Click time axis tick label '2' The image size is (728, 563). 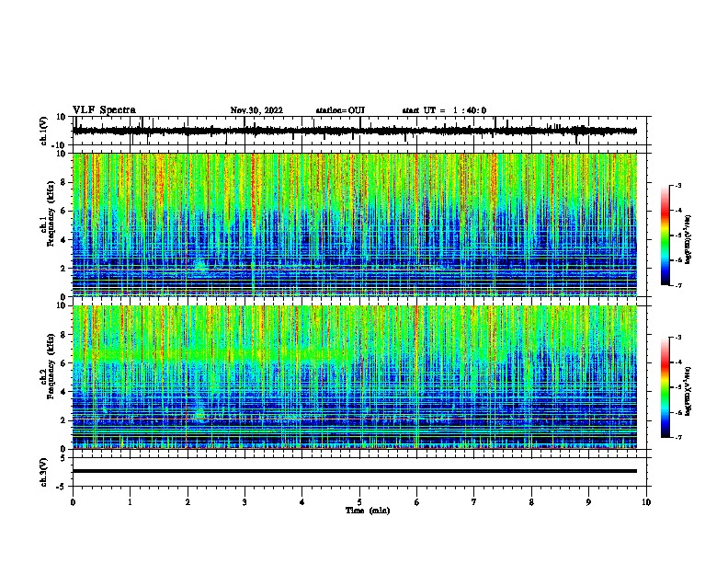pyautogui.click(x=188, y=502)
